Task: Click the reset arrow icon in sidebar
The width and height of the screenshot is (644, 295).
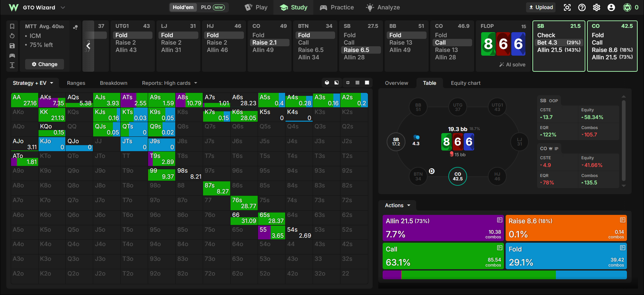Action: coord(12,36)
